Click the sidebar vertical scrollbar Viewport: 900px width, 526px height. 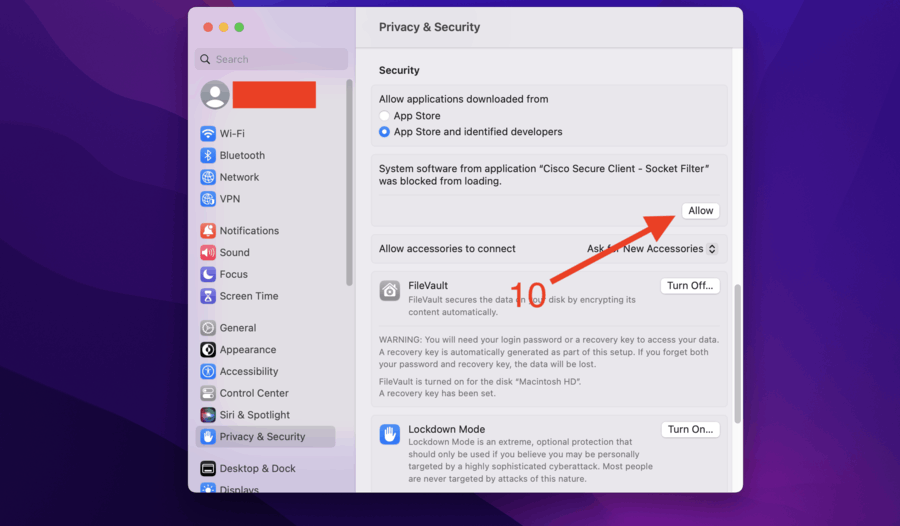pyautogui.click(x=349, y=183)
